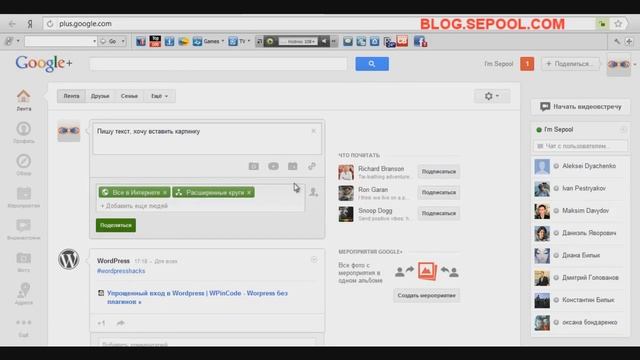Open chat with Диана Билык
This screenshot has height=360, width=640.
[x=579, y=255]
